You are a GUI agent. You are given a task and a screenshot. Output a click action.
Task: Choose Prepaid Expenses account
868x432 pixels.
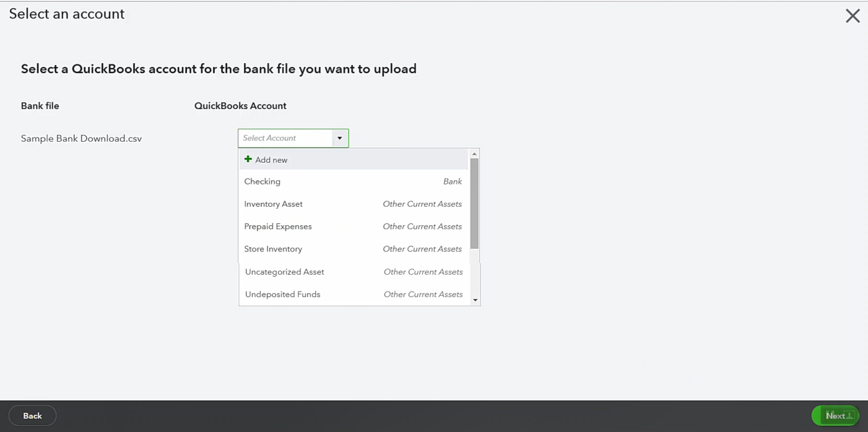278,226
